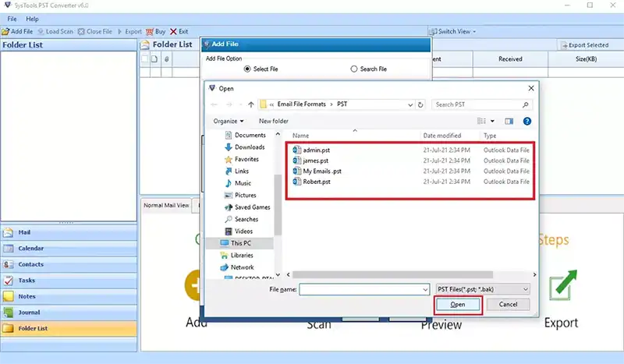The image size is (624, 364).
Task: Select Videos in navigation pane
Action: (239, 231)
